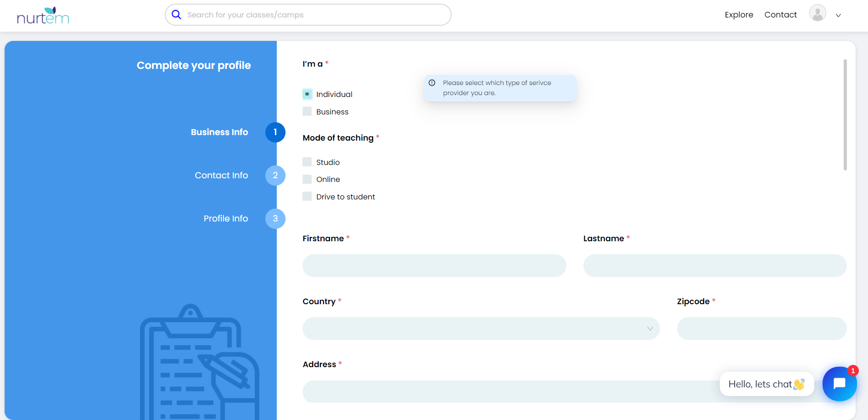Check the Studio teaching mode
The width and height of the screenshot is (868, 420).
pyautogui.click(x=307, y=162)
